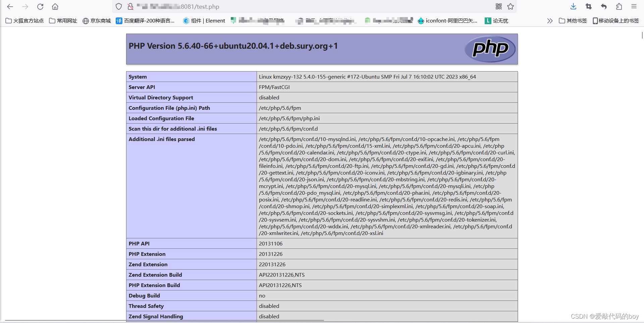Take a screenshot using the crop tool icon
644x323 pixels.
coord(588,6)
